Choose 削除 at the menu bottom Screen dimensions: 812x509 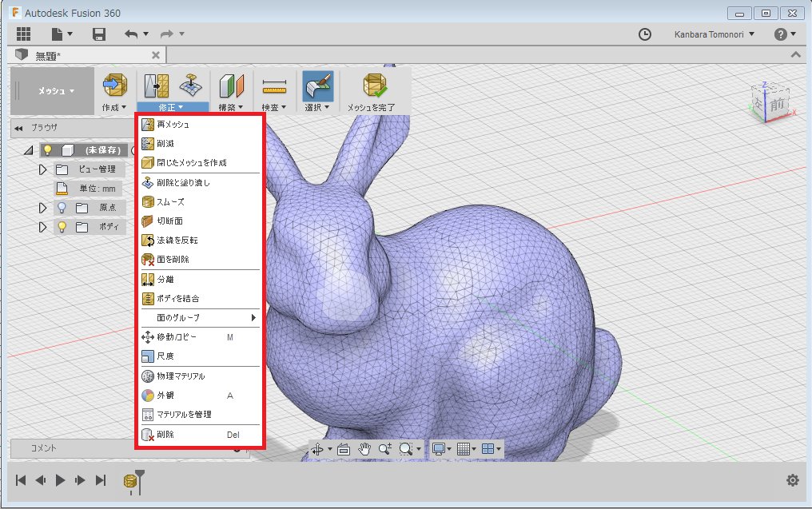pyautogui.click(x=200, y=435)
